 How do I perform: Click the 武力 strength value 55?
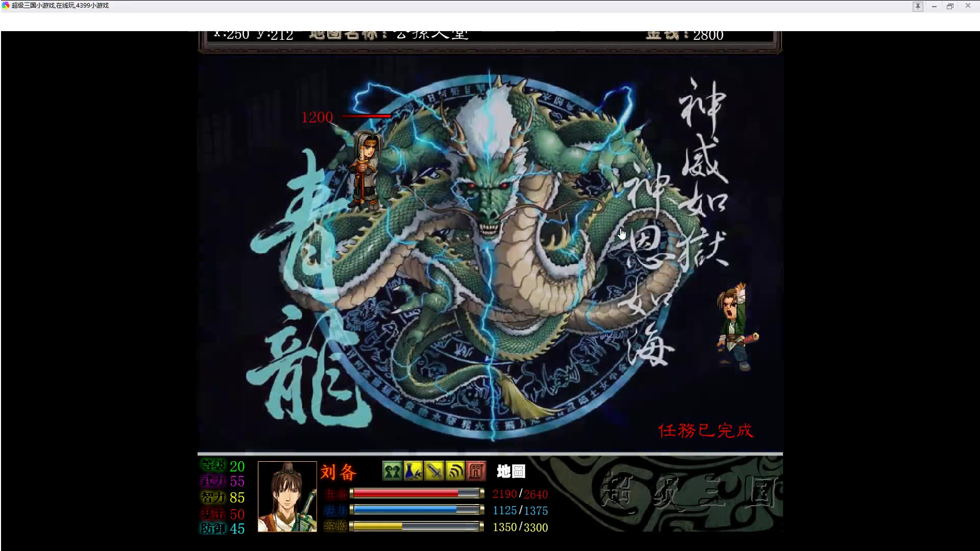237,481
